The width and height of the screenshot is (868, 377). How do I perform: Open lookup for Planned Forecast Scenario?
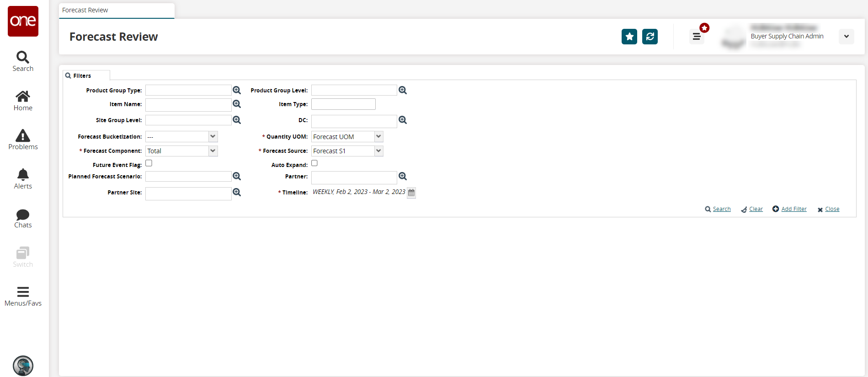(237, 176)
